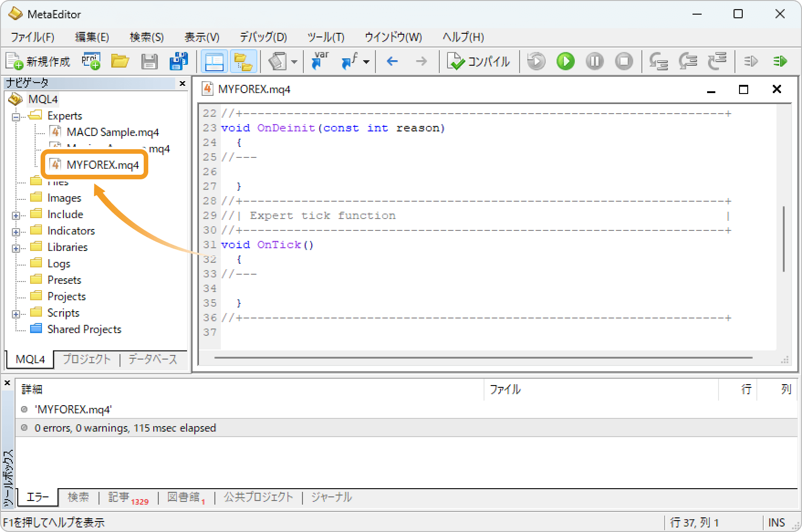Click the Step Over debug icon
Screen dimensions: 802x532
click(x=688, y=61)
